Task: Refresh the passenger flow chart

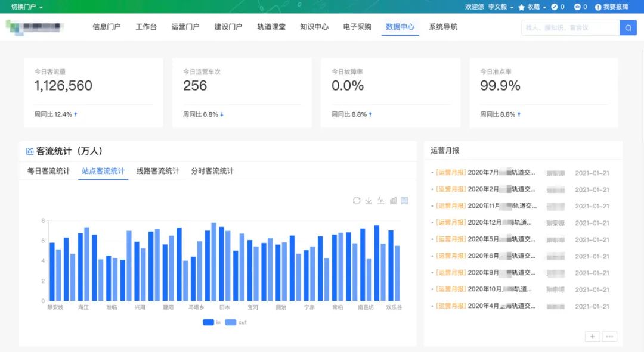Action: pyautogui.click(x=357, y=200)
